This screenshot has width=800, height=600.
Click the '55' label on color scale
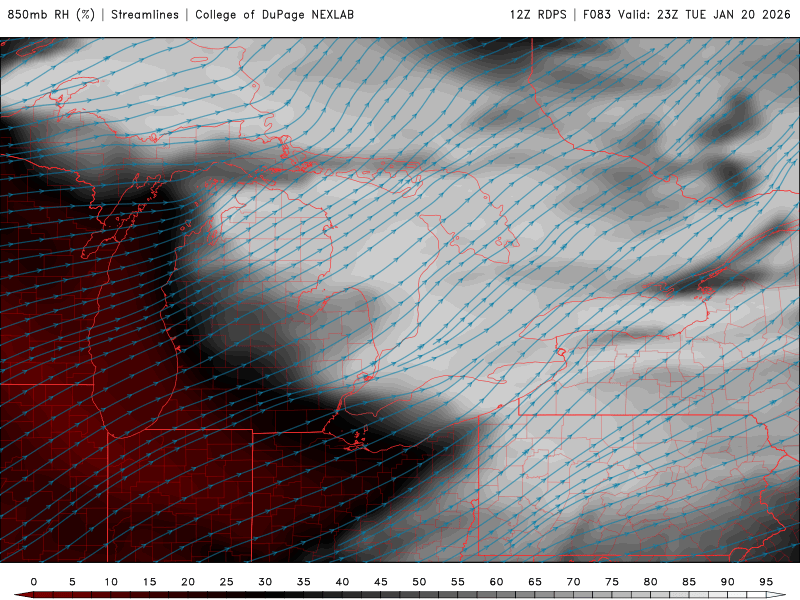tap(458, 582)
